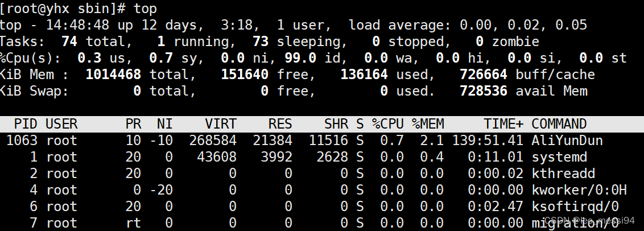Select the '74 total' tasks count

point(96,42)
